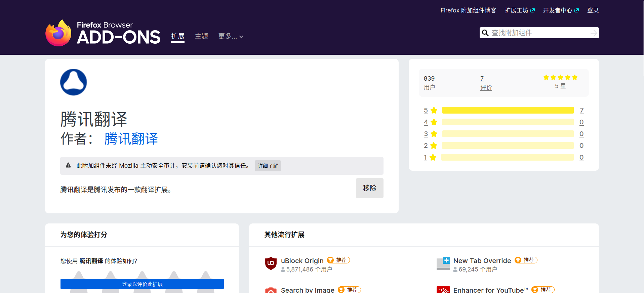This screenshot has height=293, width=644.
Task: Open the 更多… dropdown menu
Action: (231, 36)
